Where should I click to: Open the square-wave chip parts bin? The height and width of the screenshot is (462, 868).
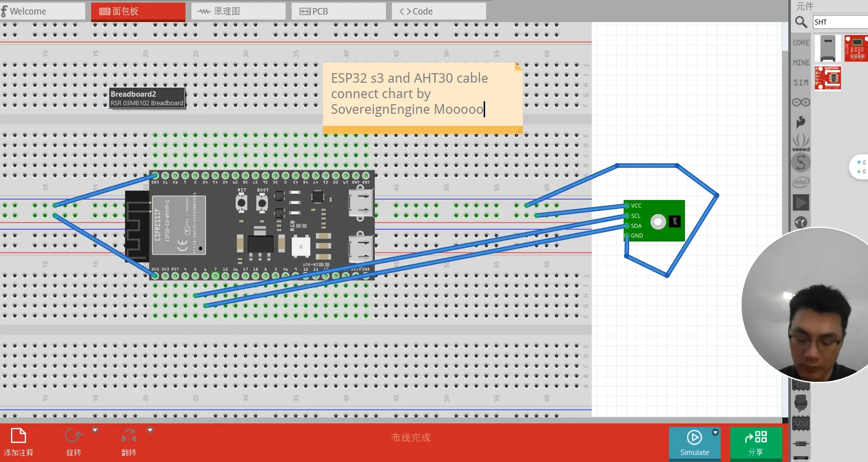(801, 424)
